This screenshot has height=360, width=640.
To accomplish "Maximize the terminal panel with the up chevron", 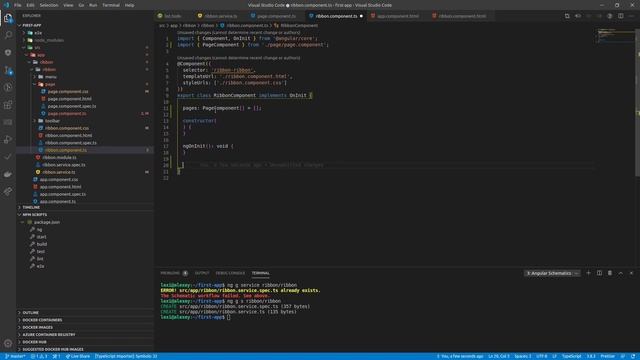I will pos(620,273).
